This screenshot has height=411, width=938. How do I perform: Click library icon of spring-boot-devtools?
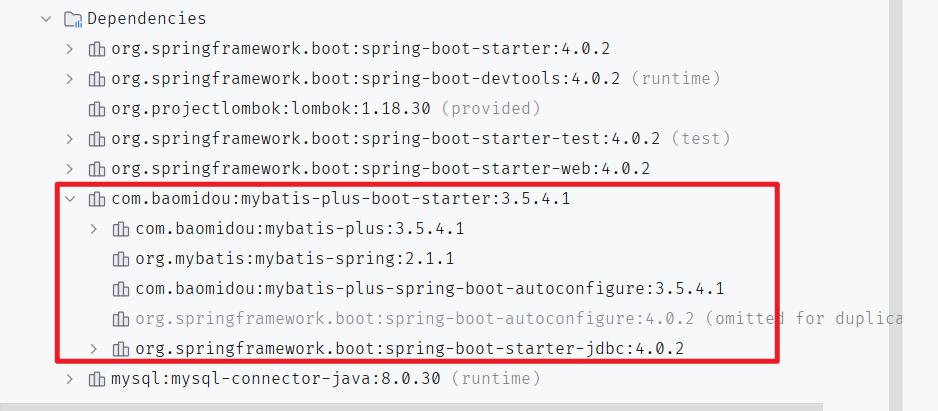point(96,79)
